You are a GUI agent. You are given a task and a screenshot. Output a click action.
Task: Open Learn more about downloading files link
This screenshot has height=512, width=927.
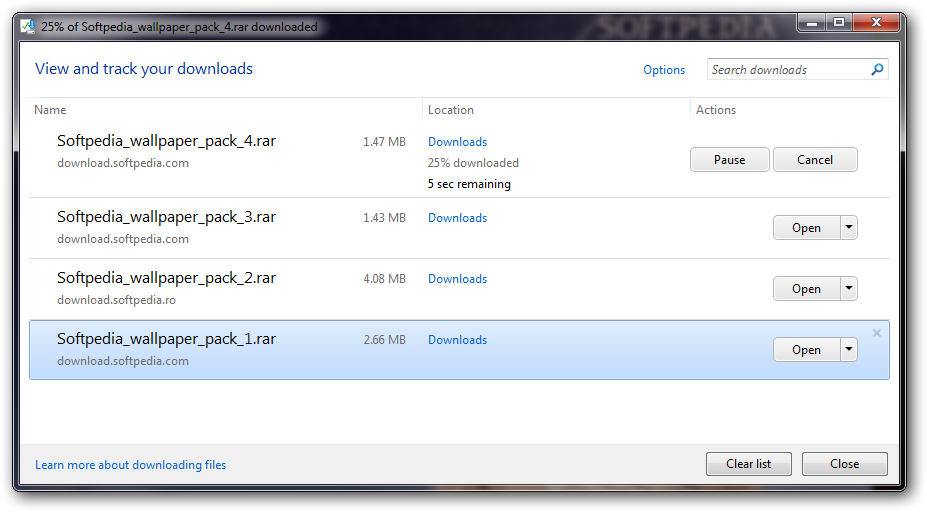(131, 465)
